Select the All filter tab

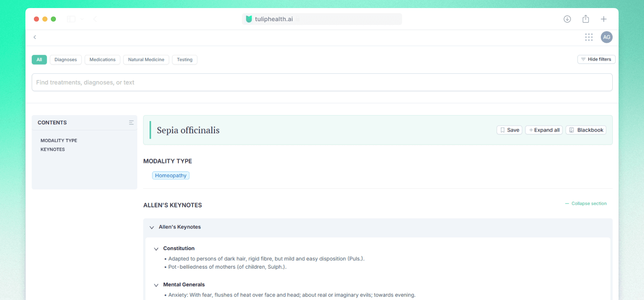(39, 60)
